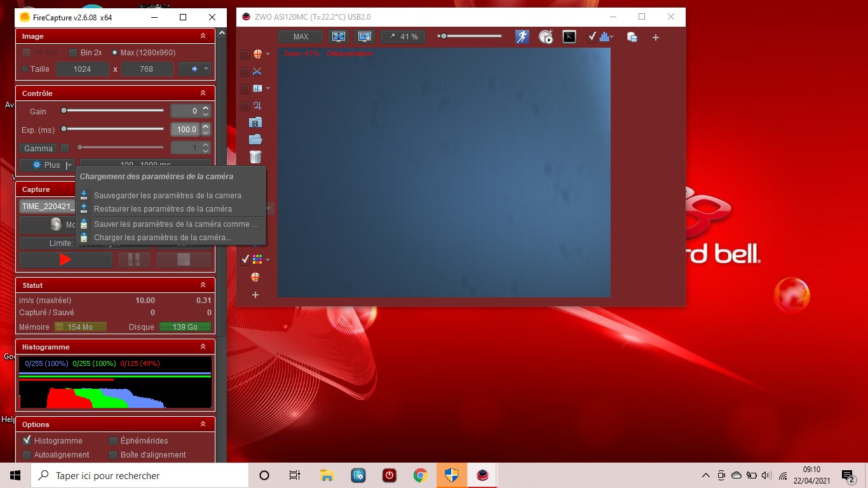
Task: Select the Max (1280x960) radio button
Action: tap(115, 53)
